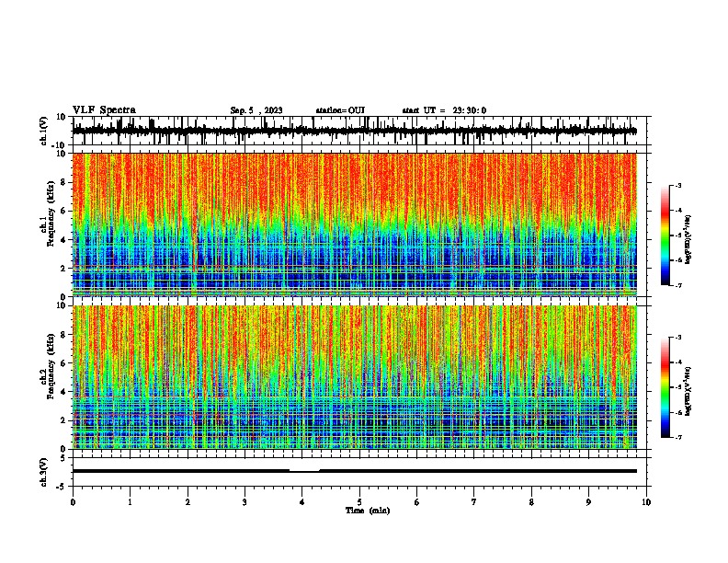Click the "VLF Spectra" title text
This screenshot has height=563, width=728.
(x=104, y=110)
